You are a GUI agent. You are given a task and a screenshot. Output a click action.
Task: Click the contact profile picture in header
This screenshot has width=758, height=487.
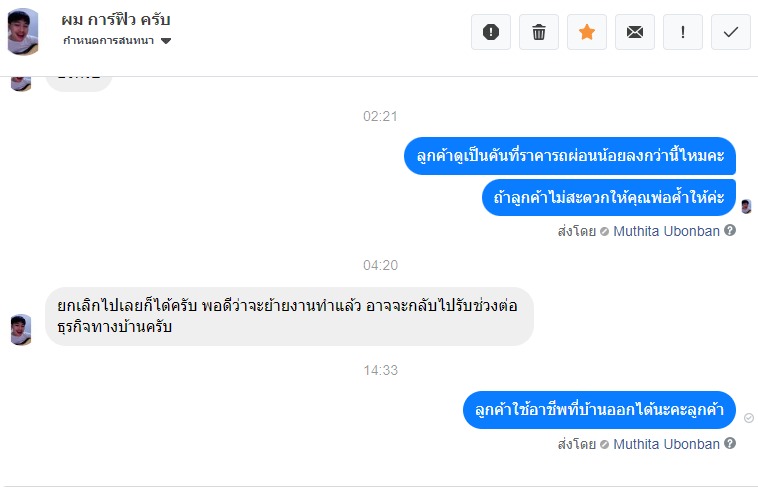click(23, 31)
